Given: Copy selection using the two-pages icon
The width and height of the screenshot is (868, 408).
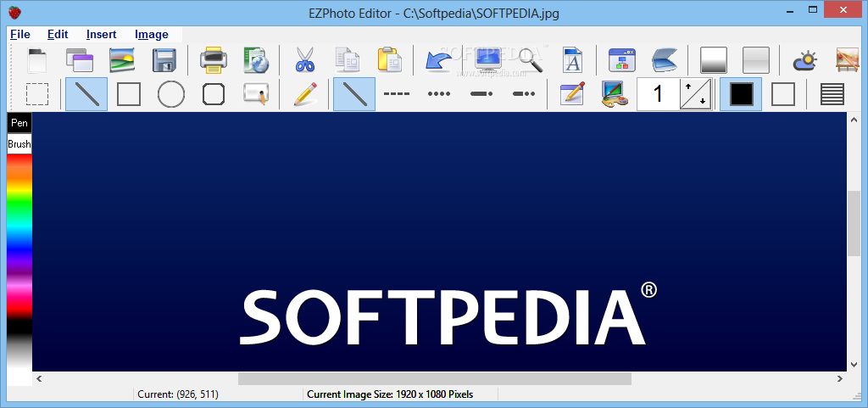Looking at the screenshot, I should pyautogui.click(x=347, y=59).
